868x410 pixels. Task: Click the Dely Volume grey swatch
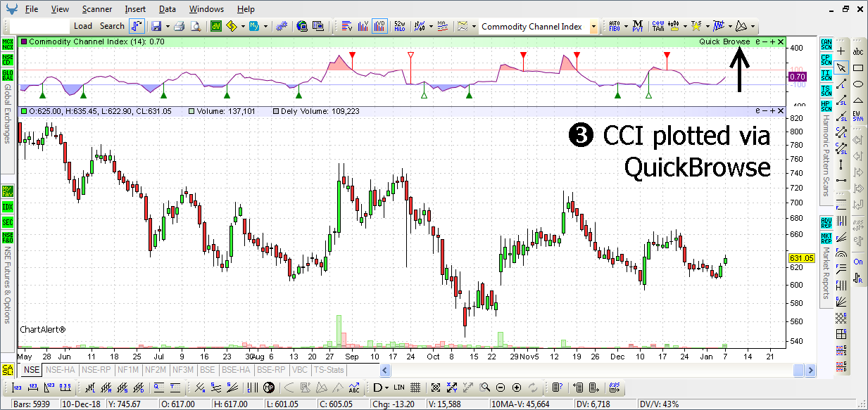(275, 111)
